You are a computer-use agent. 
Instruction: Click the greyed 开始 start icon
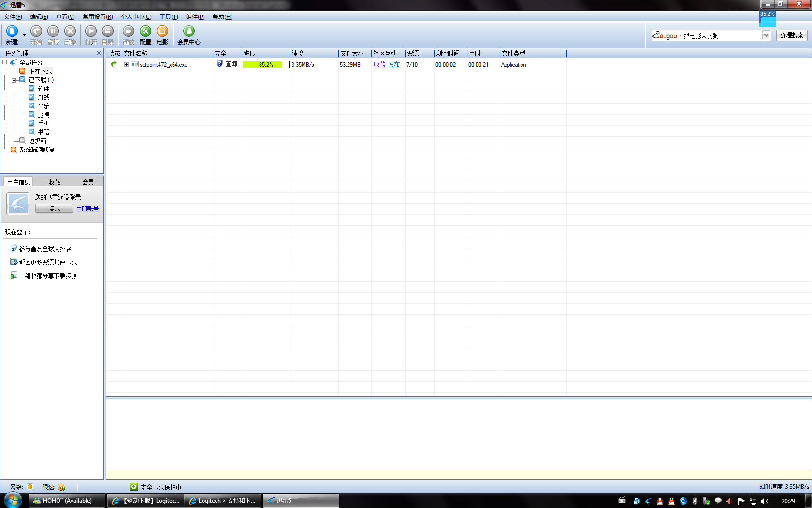[36, 31]
